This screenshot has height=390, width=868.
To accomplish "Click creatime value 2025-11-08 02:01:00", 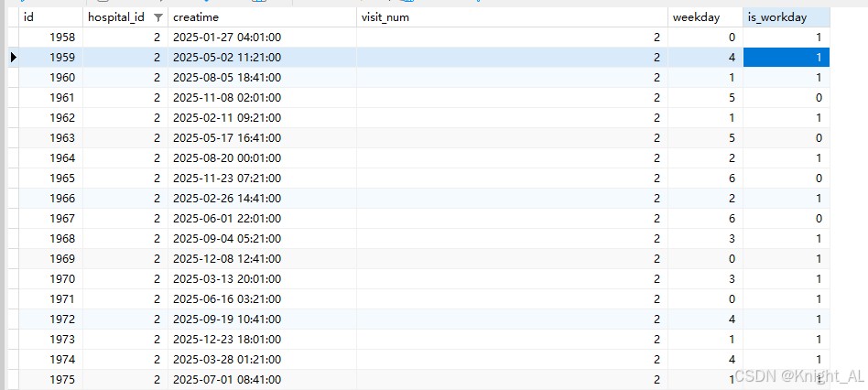I will pyautogui.click(x=227, y=98).
